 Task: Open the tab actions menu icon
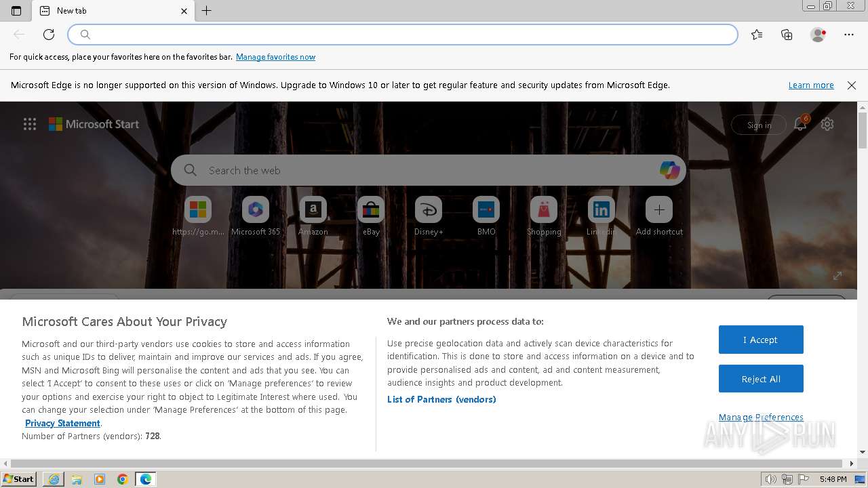pos(16,10)
